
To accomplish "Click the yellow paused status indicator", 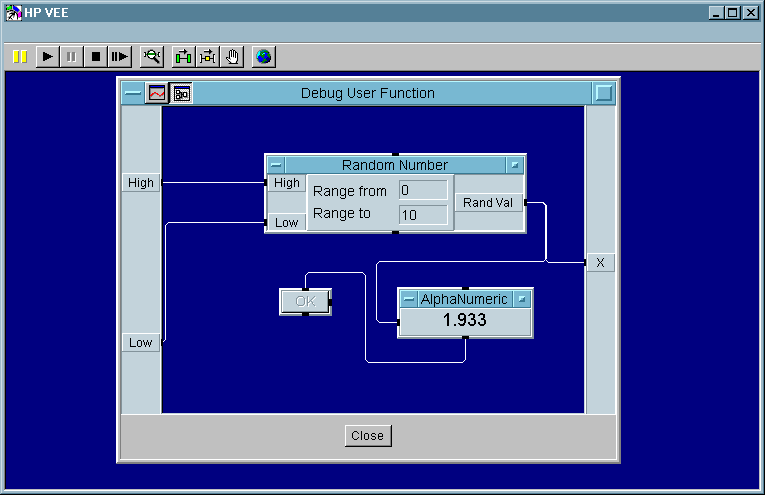I will click(x=19, y=57).
